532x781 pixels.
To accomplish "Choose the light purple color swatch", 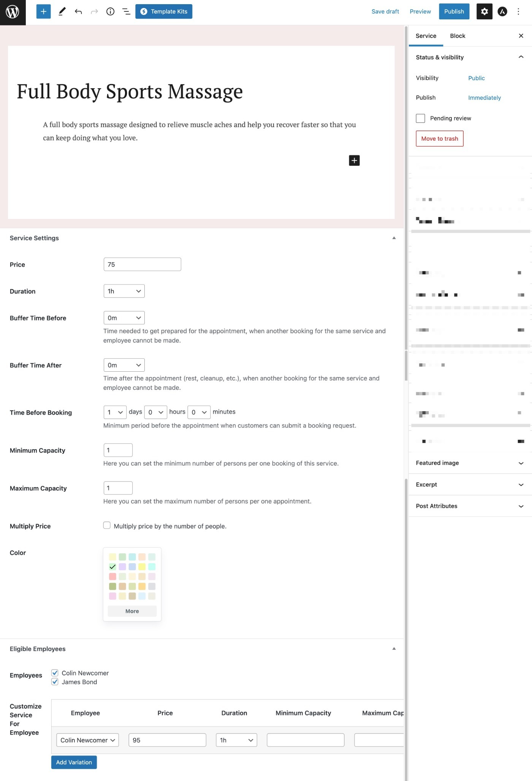I will (122, 567).
